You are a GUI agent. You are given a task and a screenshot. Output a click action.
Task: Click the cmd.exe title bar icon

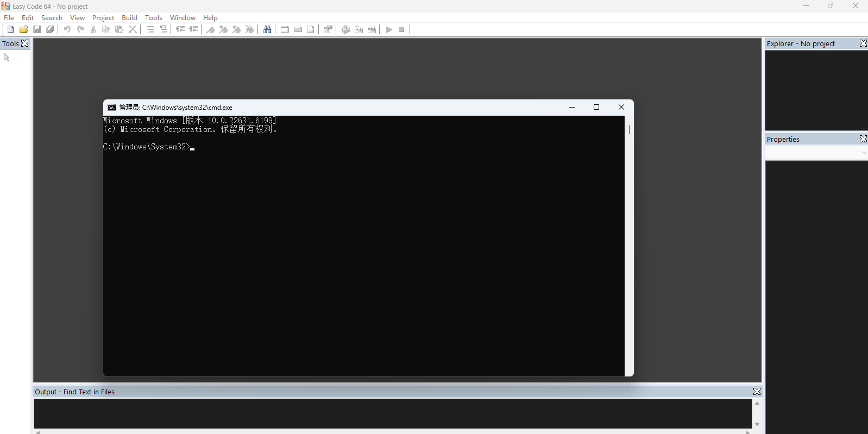point(112,108)
